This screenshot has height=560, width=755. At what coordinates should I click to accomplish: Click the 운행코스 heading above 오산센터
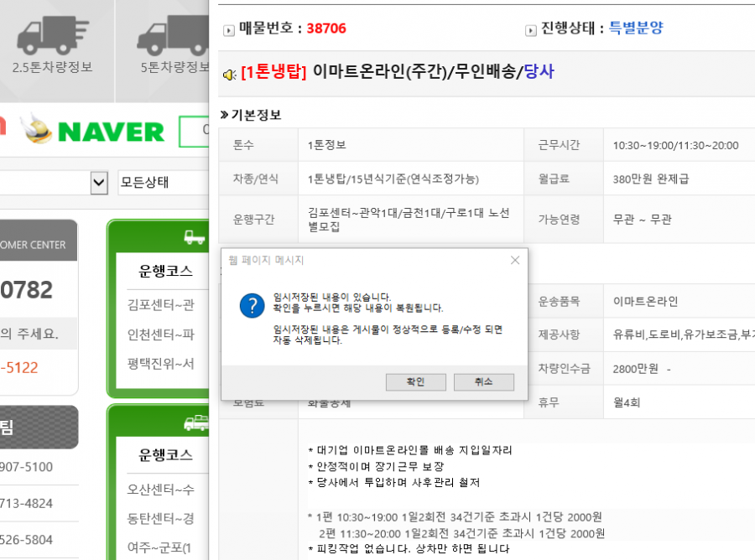[x=165, y=454]
